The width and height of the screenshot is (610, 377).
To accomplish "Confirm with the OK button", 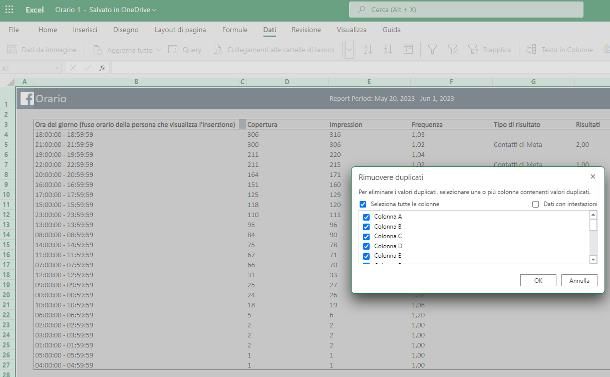I will pyautogui.click(x=538, y=281).
